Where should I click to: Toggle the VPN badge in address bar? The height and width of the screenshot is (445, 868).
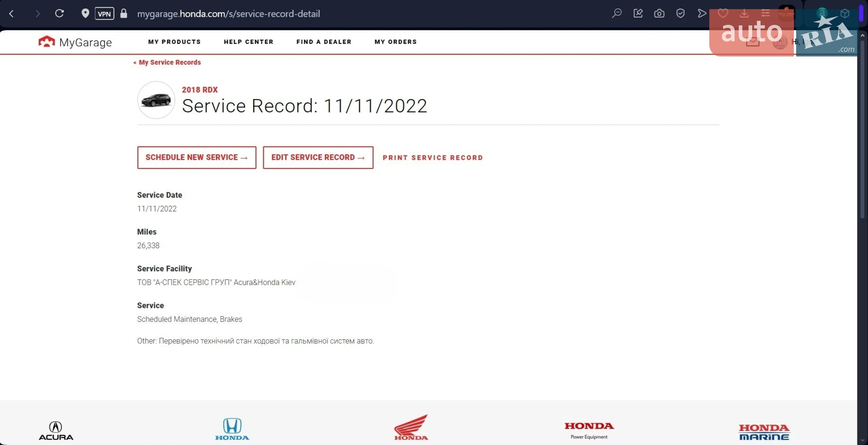point(104,14)
